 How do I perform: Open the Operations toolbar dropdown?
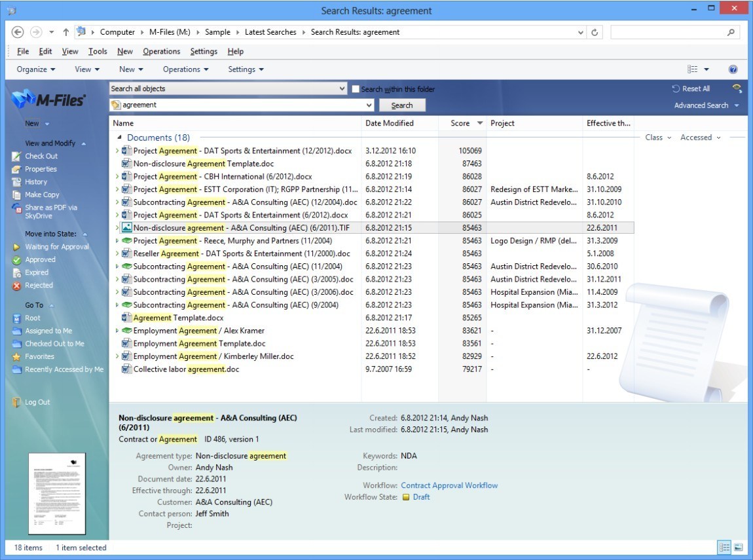185,69
